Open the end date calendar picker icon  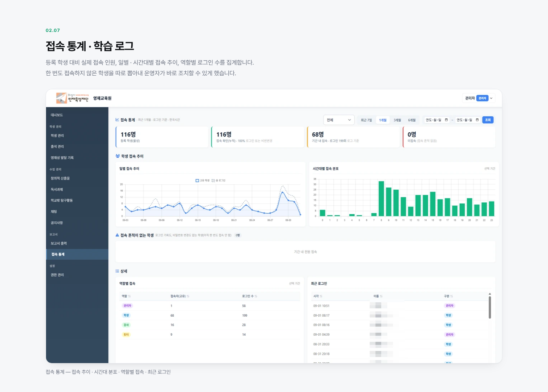point(477,120)
